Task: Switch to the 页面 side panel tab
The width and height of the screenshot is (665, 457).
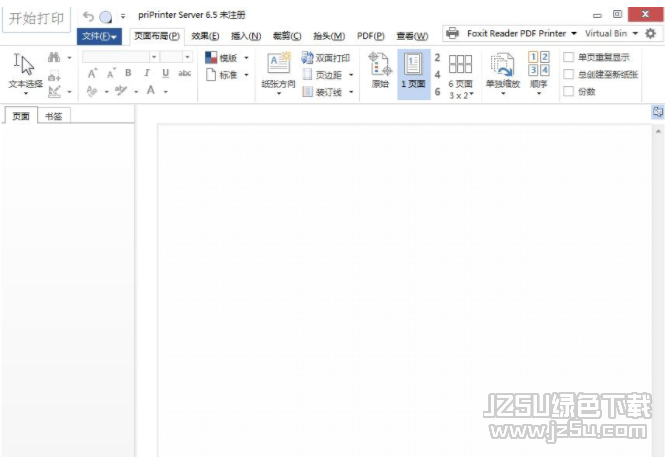Action: [x=21, y=116]
